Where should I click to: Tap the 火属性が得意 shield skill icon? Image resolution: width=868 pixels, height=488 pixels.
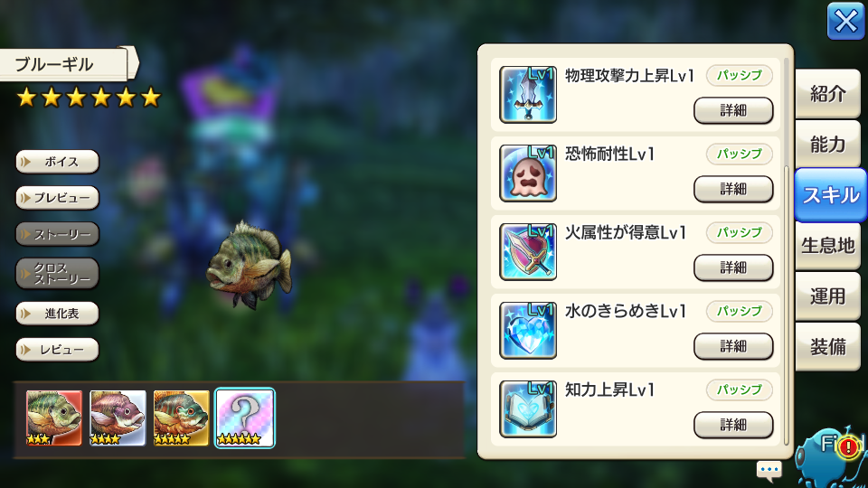coord(527,252)
